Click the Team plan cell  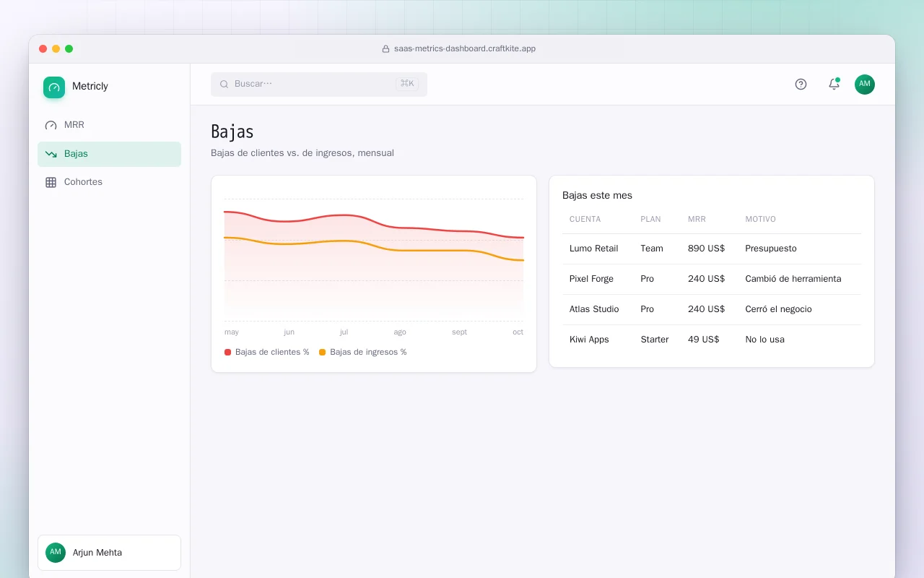click(652, 249)
